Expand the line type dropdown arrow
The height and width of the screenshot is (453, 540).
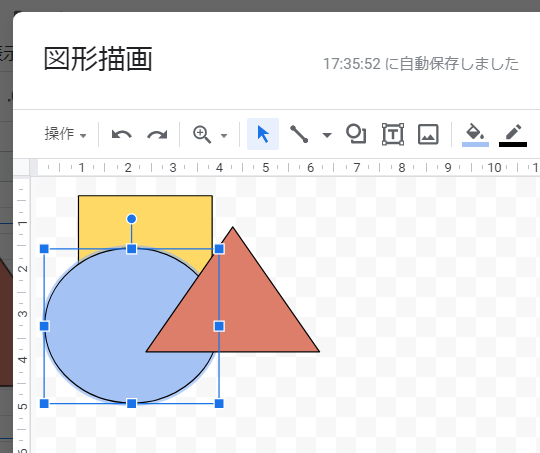click(x=327, y=135)
